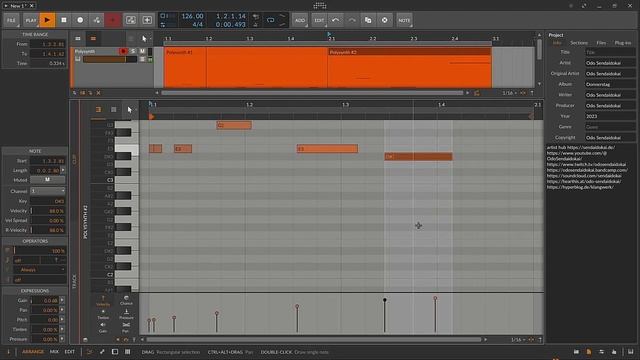Adjust the Vel Spread value
The height and width of the screenshot is (360, 640).
click(x=48, y=220)
